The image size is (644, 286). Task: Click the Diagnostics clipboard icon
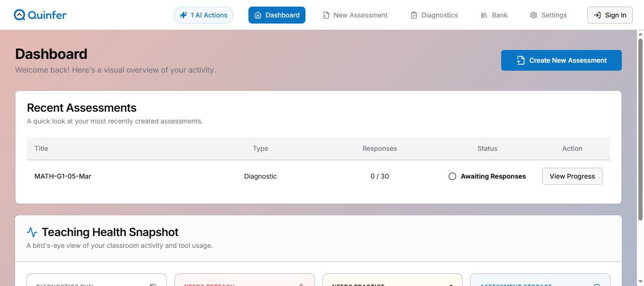click(414, 15)
